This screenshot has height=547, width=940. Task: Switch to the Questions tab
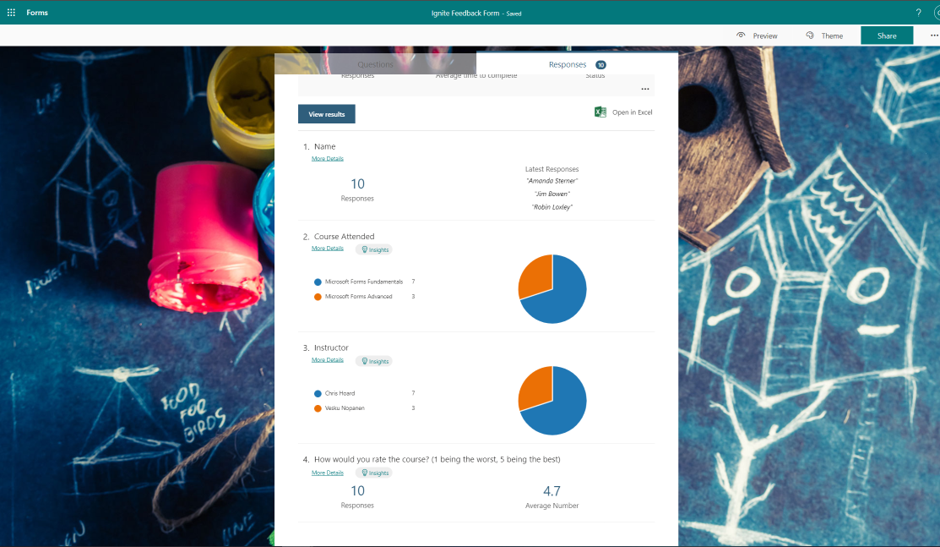tap(375, 64)
